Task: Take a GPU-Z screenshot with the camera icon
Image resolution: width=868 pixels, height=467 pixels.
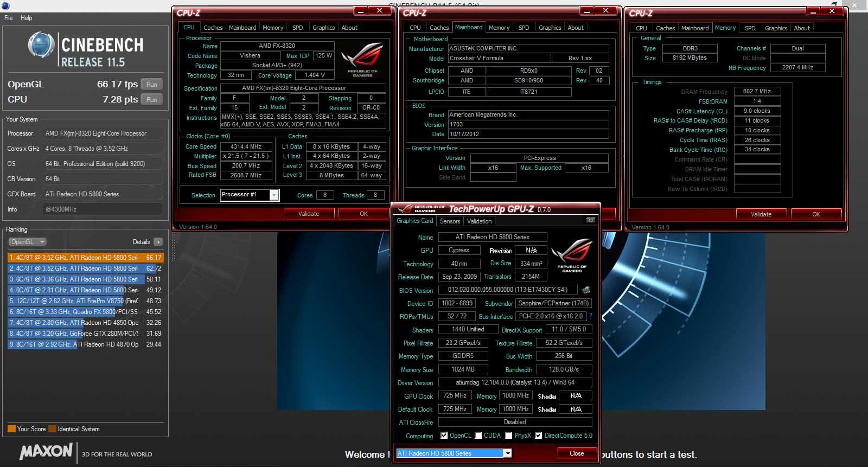Action: pos(591,220)
